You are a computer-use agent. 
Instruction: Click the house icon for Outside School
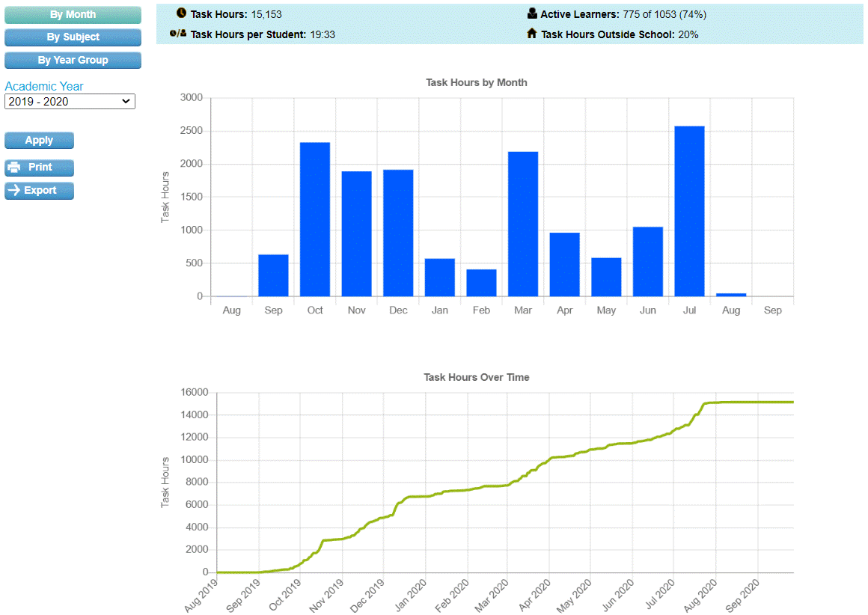pyautogui.click(x=532, y=34)
